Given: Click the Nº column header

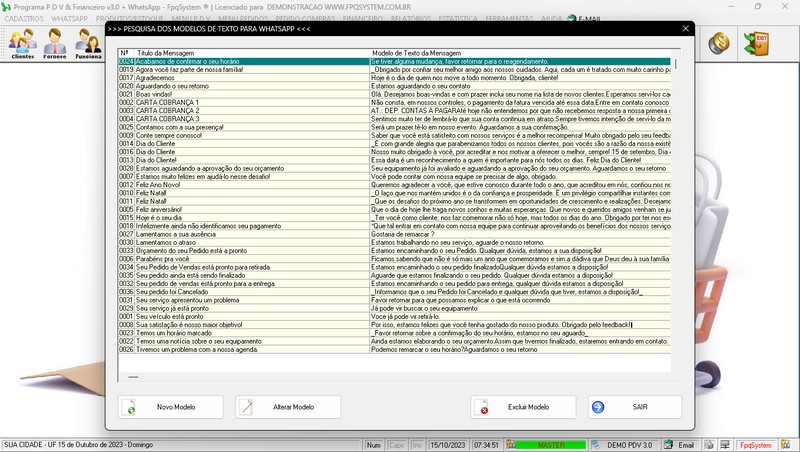Looking at the screenshot, I should tap(125, 53).
